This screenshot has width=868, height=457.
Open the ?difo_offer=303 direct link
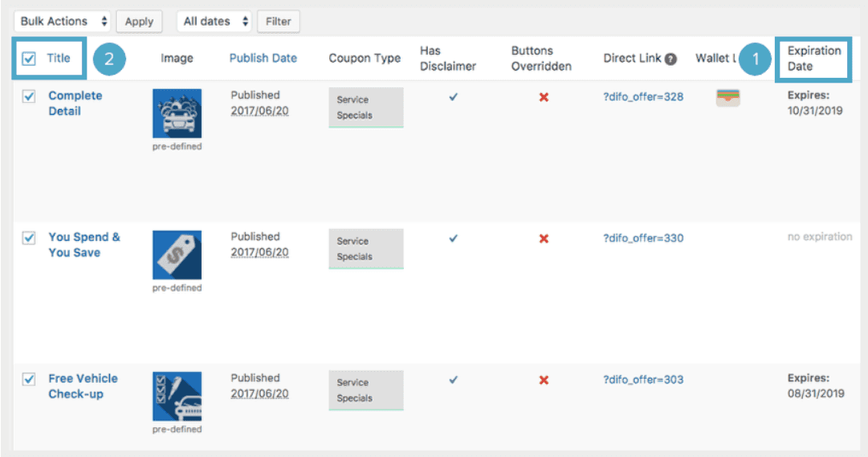pyautogui.click(x=643, y=380)
